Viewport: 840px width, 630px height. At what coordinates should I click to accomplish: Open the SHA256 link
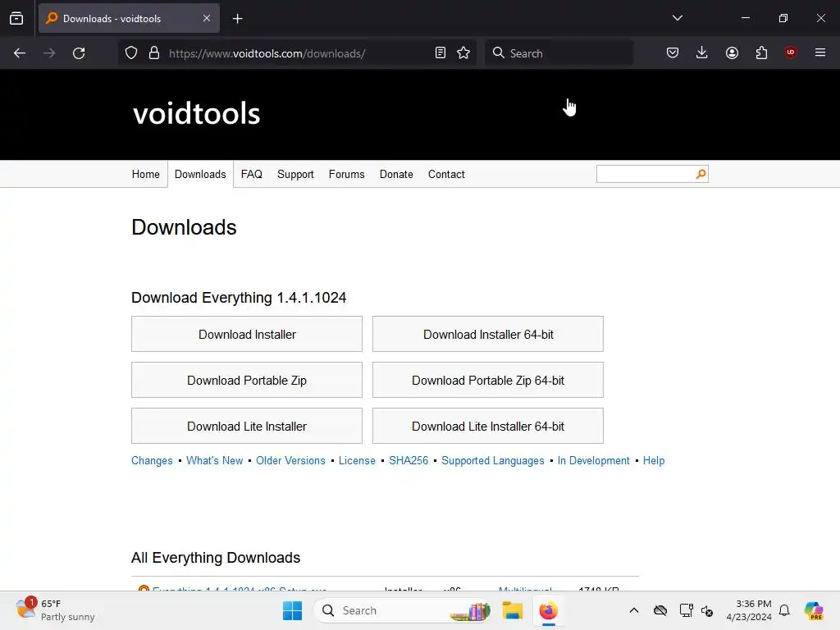(409, 461)
